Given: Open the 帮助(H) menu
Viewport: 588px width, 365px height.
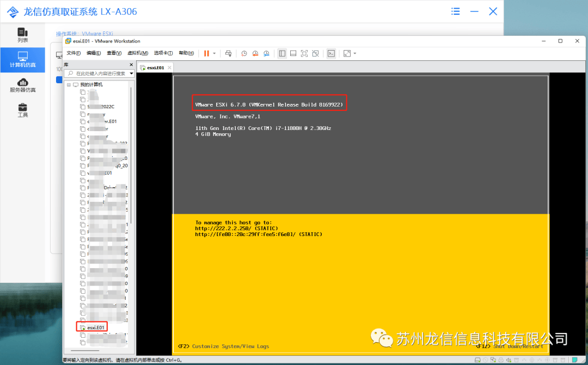Looking at the screenshot, I should [x=186, y=53].
